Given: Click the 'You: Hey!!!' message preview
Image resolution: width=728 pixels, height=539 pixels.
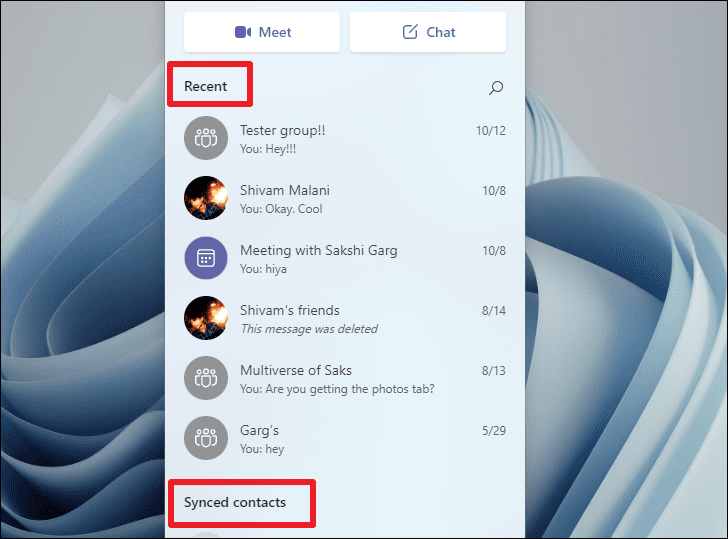Looking at the screenshot, I should coord(268,149).
